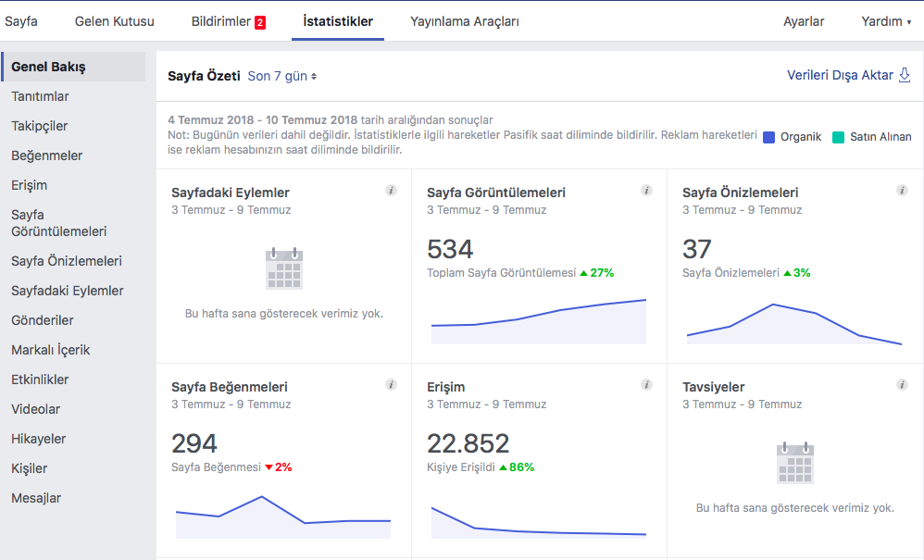The width and height of the screenshot is (924, 560).
Task: Click the Sayfa Görüntülemeleri line chart
Action: point(539,321)
